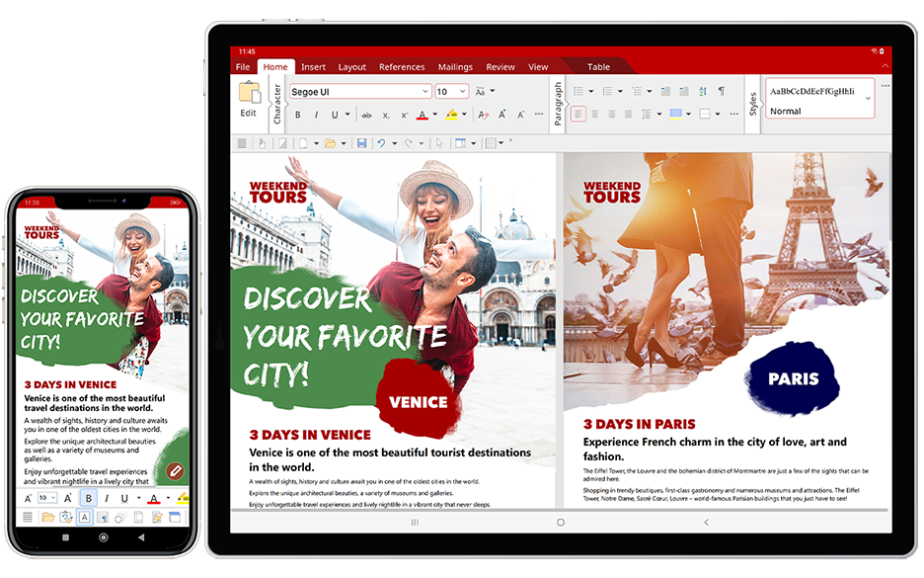Click the change case Aa icon
924x578 pixels.
coord(481,92)
